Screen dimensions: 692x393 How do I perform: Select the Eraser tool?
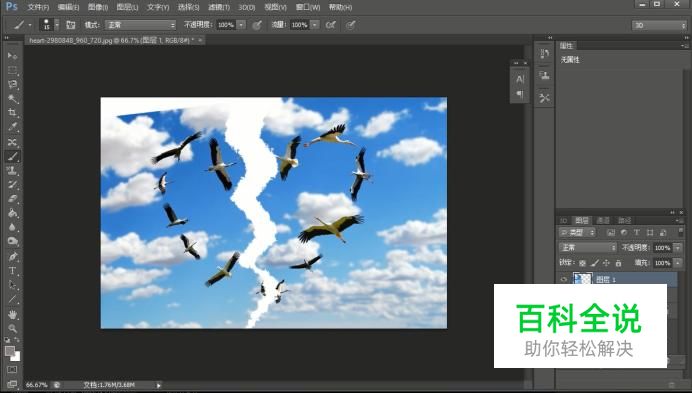(x=12, y=199)
